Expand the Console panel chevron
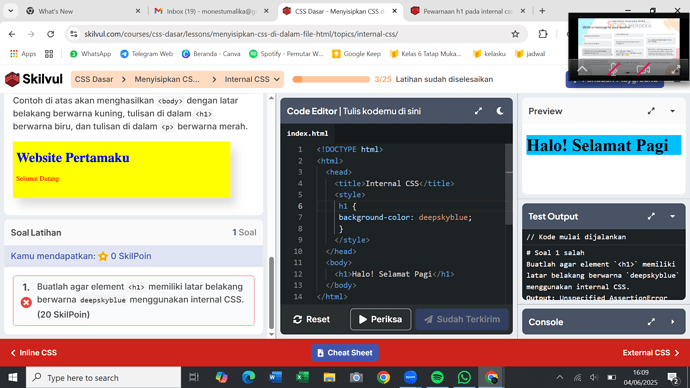Viewport: 690px width, 388px height. click(672, 322)
